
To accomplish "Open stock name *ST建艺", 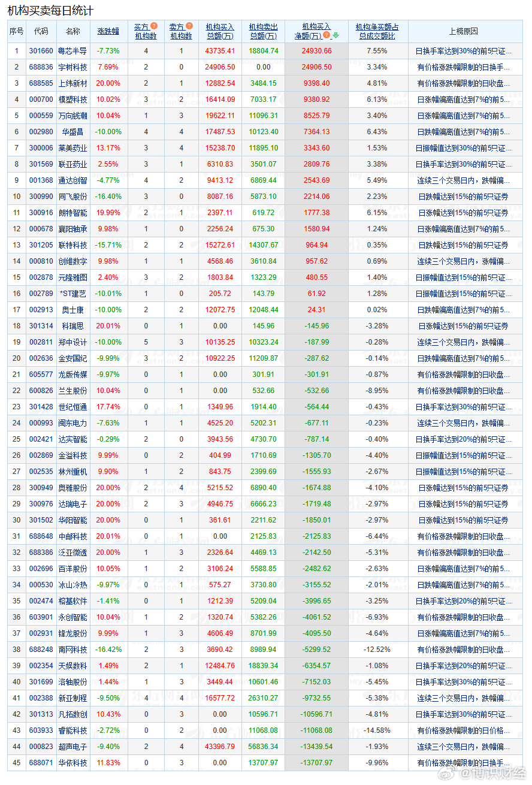I will (x=72, y=294).
